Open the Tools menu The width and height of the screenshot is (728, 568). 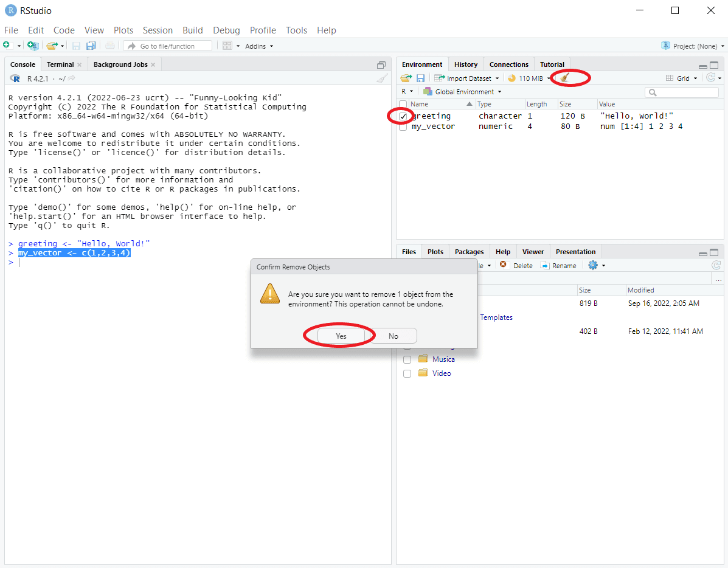[x=296, y=30]
